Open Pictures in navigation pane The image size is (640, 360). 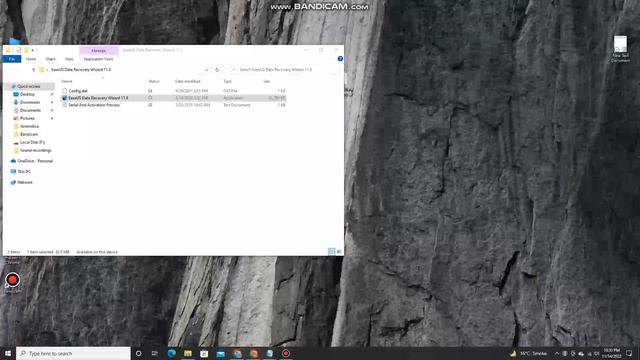pos(27,118)
